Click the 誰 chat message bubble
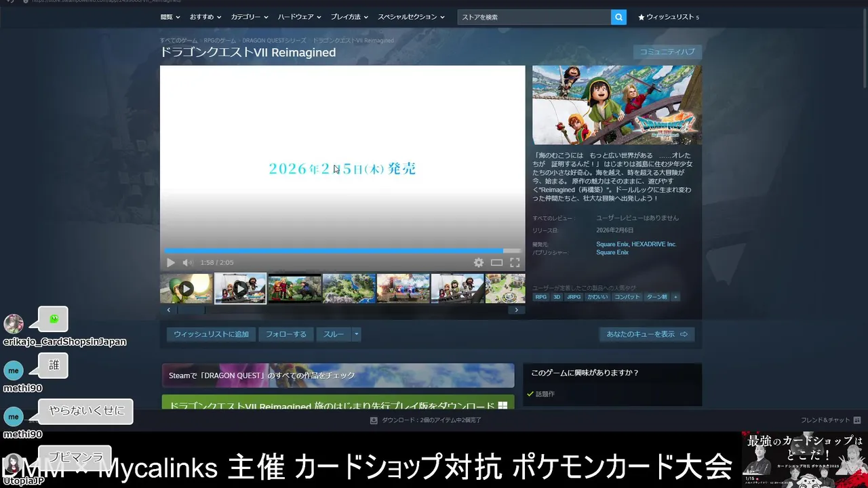Image resolution: width=868 pixels, height=488 pixels. [54, 365]
